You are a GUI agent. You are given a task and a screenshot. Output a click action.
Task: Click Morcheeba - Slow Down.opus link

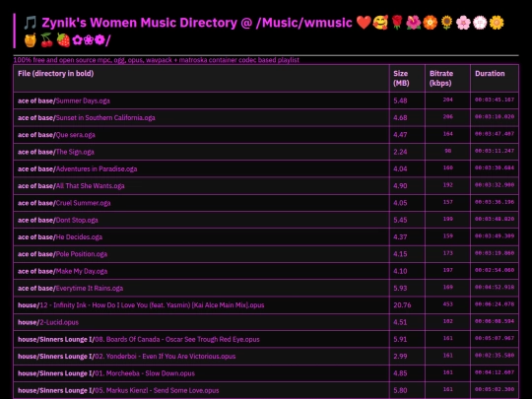[x=145, y=373]
